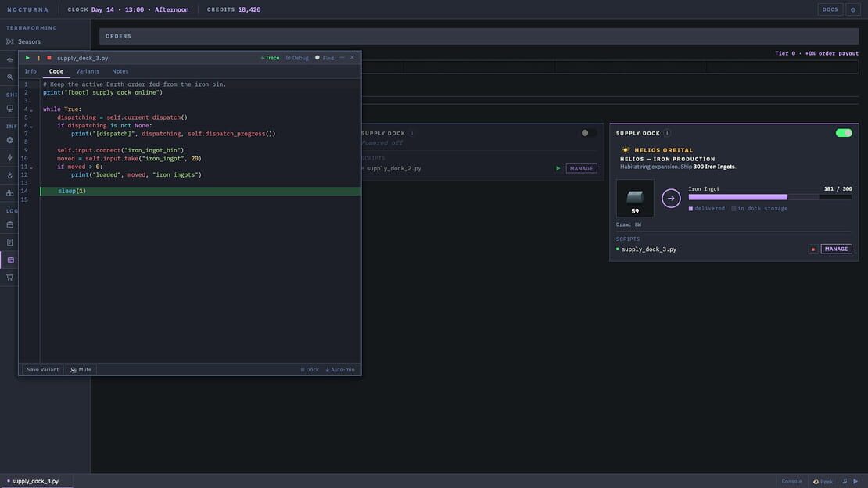This screenshot has width=868, height=488.
Task: Switch to the Info tab
Action: (x=30, y=71)
